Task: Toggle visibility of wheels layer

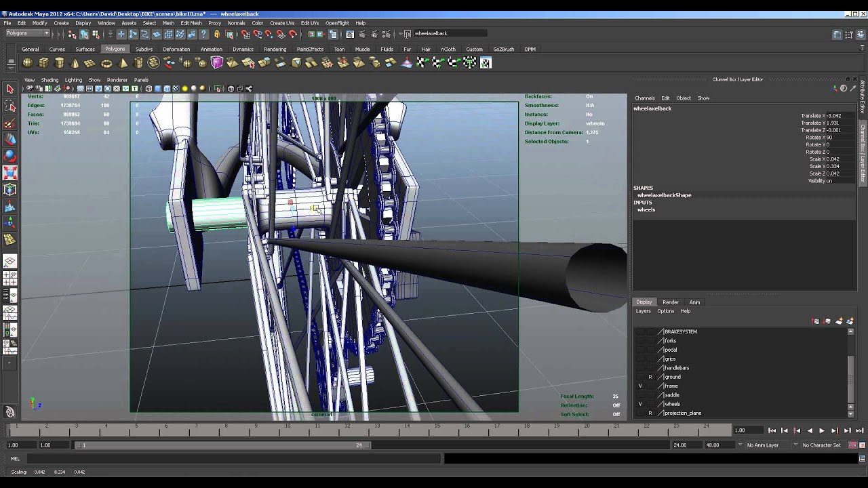Action: tap(640, 404)
